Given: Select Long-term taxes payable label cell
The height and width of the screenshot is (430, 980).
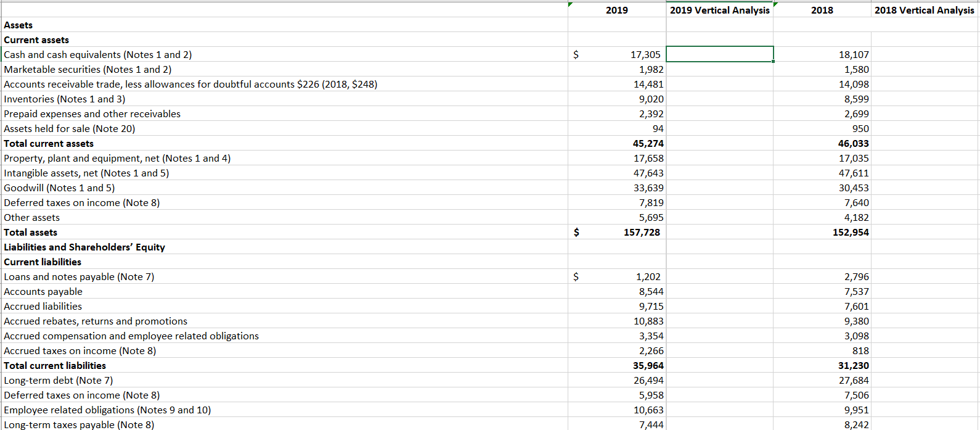Looking at the screenshot, I should point(284,424).
